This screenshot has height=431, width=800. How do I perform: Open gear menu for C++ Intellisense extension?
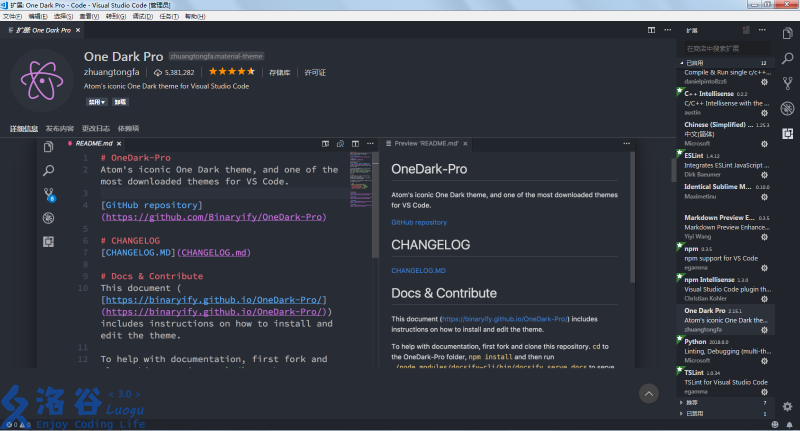point(764,113)
